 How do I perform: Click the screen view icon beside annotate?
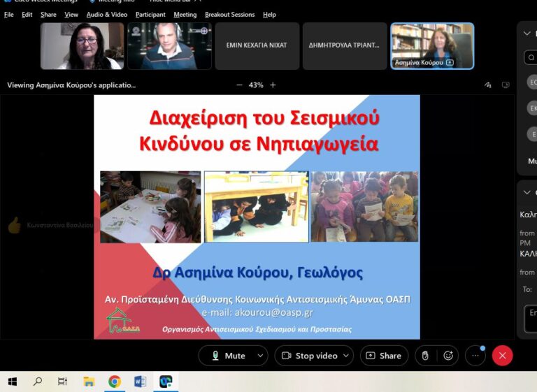click(x=506, y=85)
